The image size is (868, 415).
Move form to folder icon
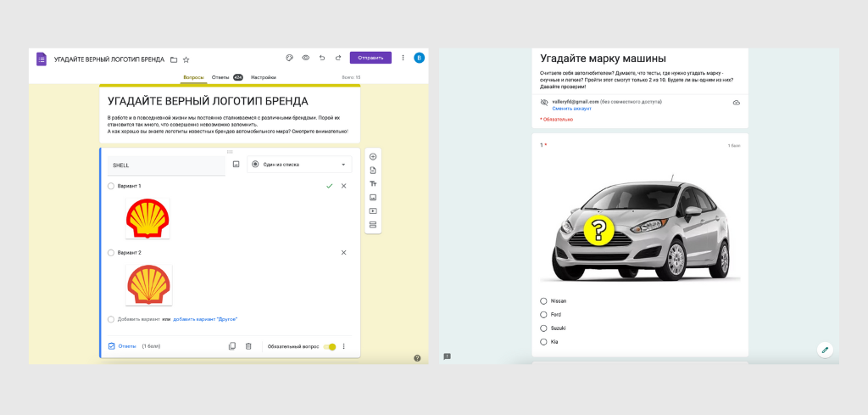click(x=174, y=59)
